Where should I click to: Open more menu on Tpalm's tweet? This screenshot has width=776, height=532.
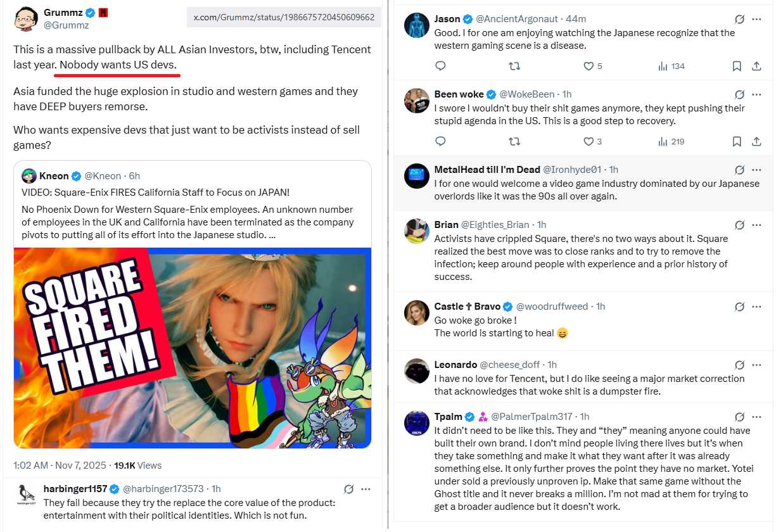(756, 417)
